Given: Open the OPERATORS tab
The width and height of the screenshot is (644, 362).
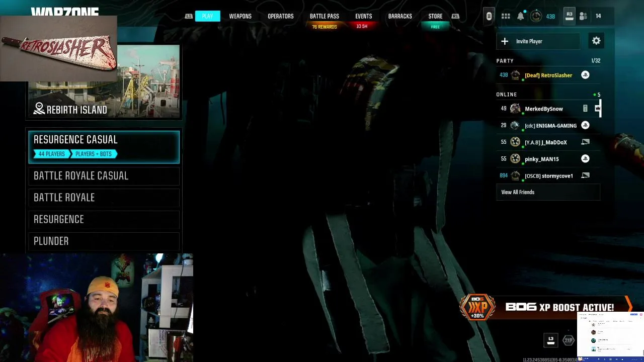Looking at the screenshot, I should [280, 16].
